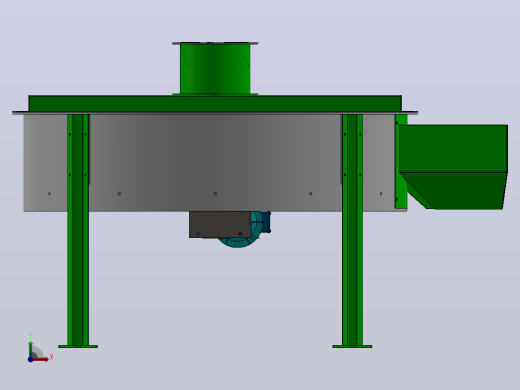Select the top flange of inlet duct

tap(215, 43)
